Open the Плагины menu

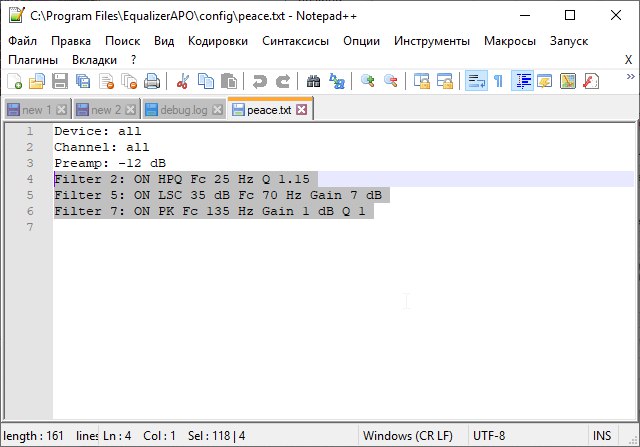click(x=33, y=60)
